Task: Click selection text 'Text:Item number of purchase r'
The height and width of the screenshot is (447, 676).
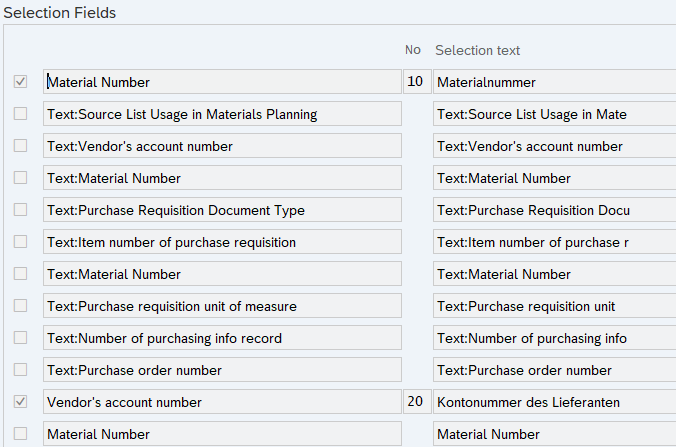Action: (x=553, y=242)
